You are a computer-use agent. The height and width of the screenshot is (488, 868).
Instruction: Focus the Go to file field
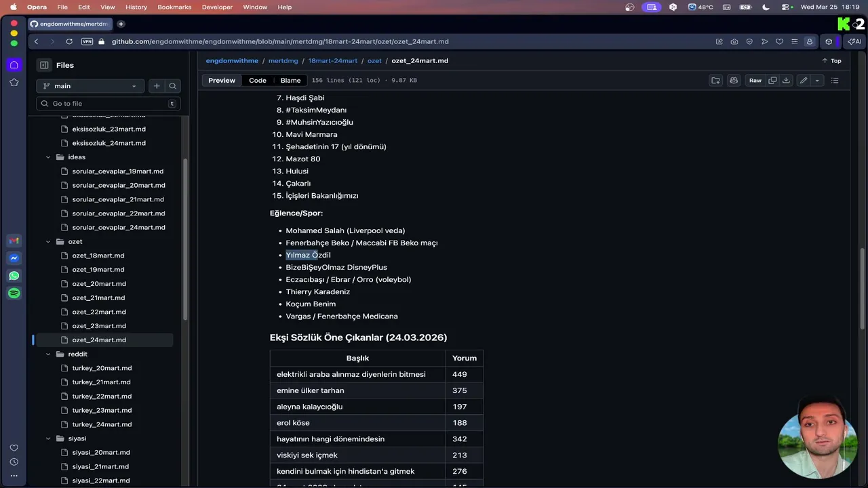[x=108, y=104]
